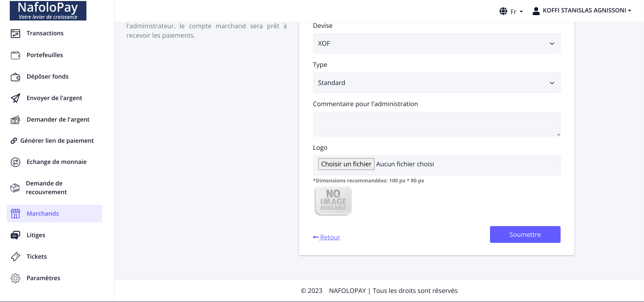This screenshot has width=644, height=302.
Task: Click the Marchands store icon
Action: 15,214
